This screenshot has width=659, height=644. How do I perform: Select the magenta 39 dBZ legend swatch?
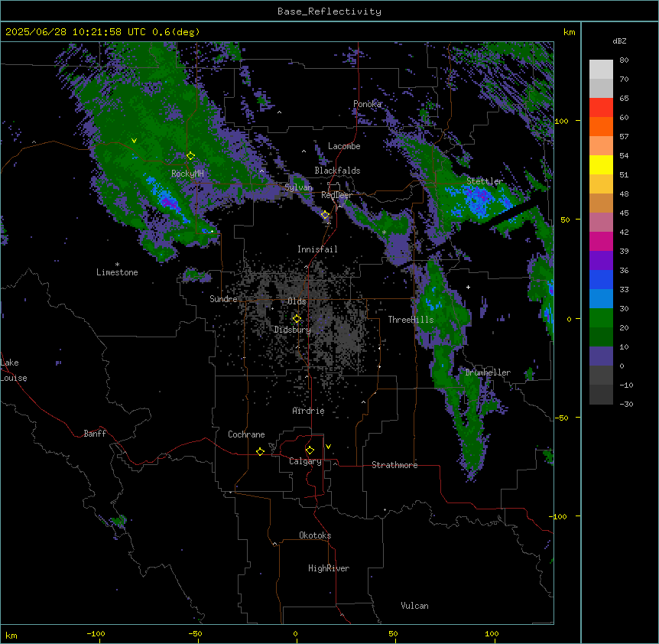(601, 241)
